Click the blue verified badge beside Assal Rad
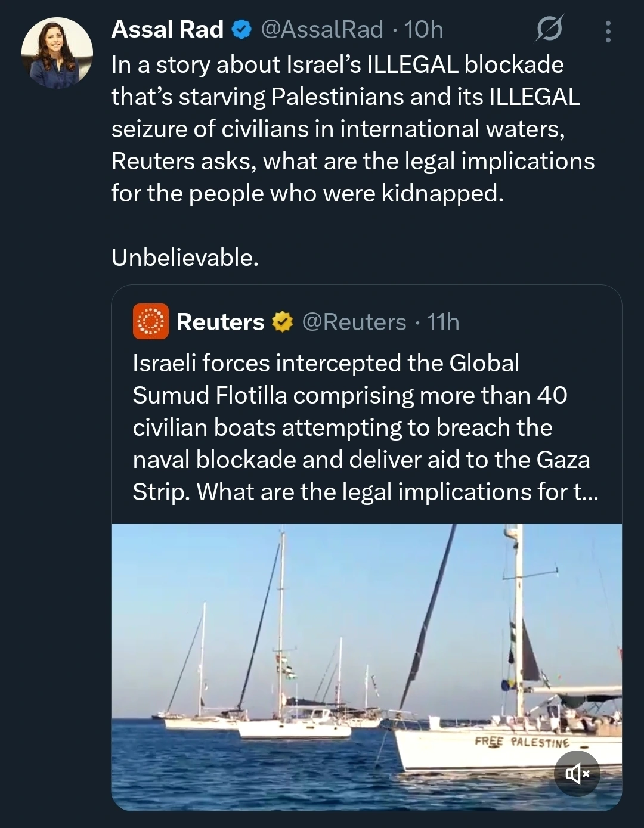The image size is (644, 828). [x=241, y=29]
